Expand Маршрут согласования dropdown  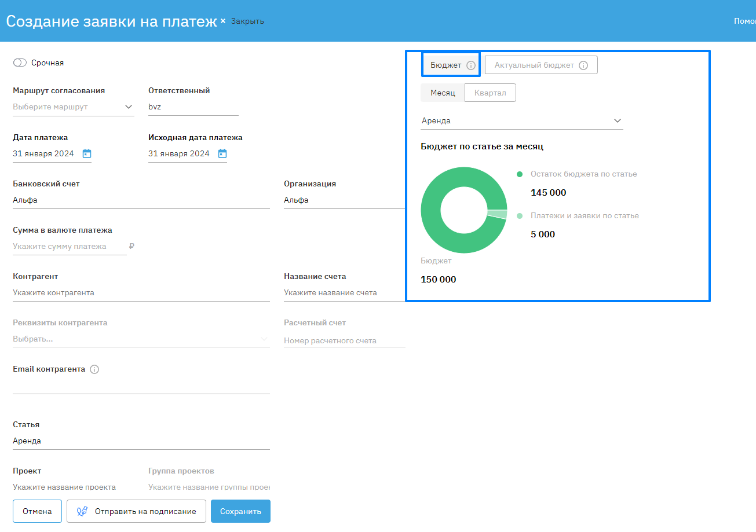point(128,107)
